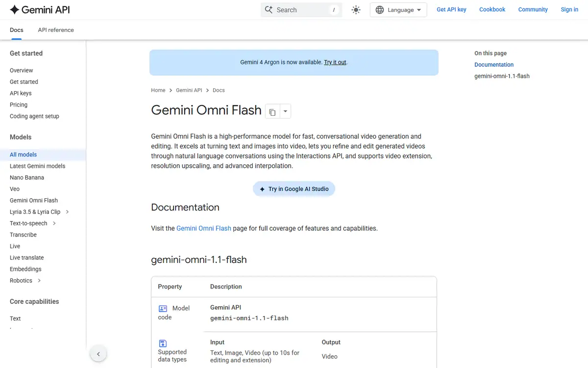Open Gemini Omni Flash in sidebar

point(34,200)
